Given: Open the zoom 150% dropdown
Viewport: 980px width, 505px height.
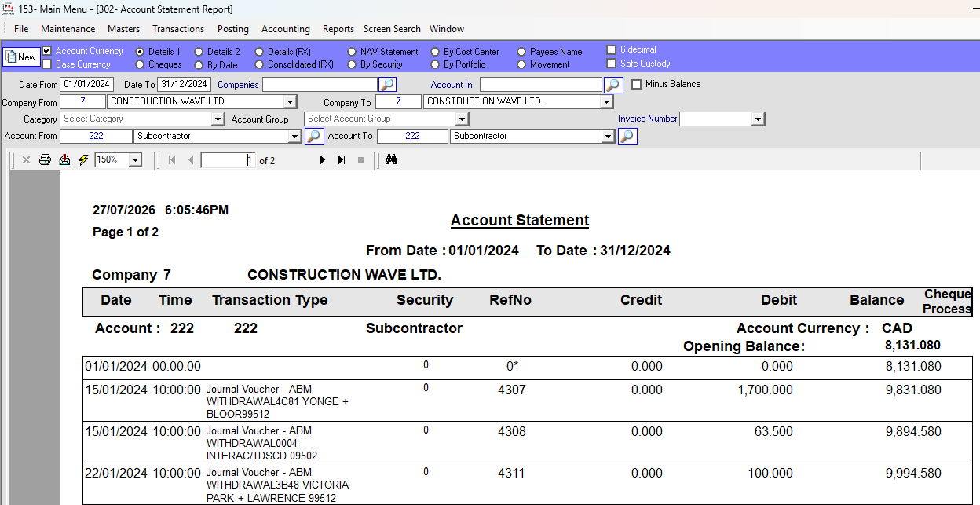Looking at the screenshot, I should tap(135, 160).
